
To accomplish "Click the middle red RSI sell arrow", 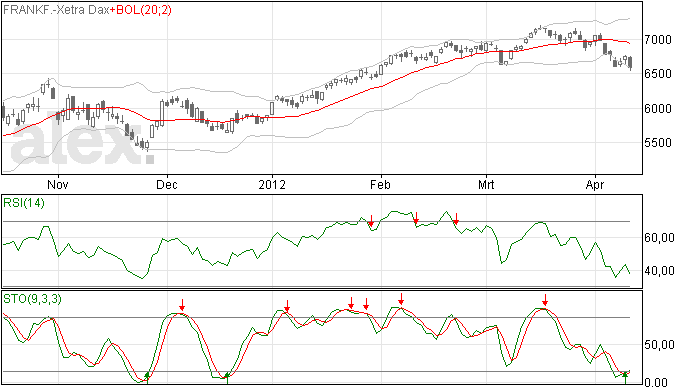I will 416,218.
